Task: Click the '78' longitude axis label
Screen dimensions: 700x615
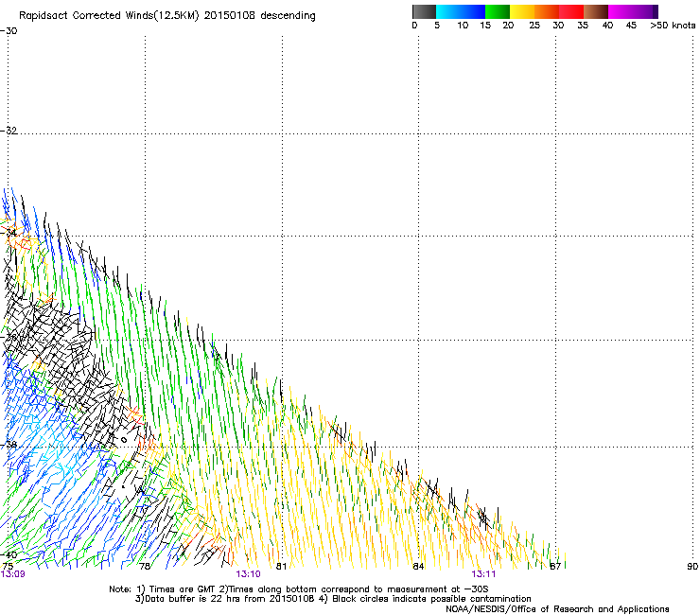Action: 145,567
